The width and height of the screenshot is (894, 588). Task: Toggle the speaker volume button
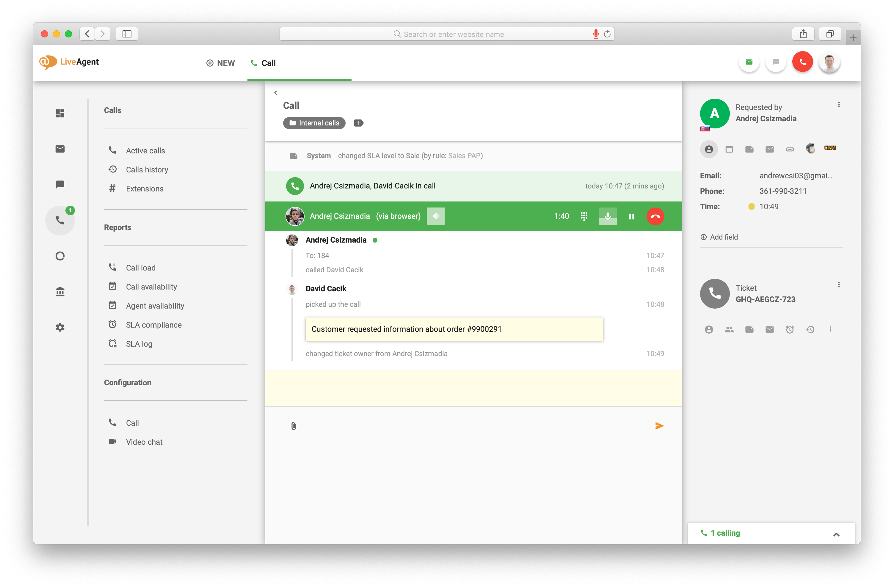pyautogui.click(x=435, y=216)
